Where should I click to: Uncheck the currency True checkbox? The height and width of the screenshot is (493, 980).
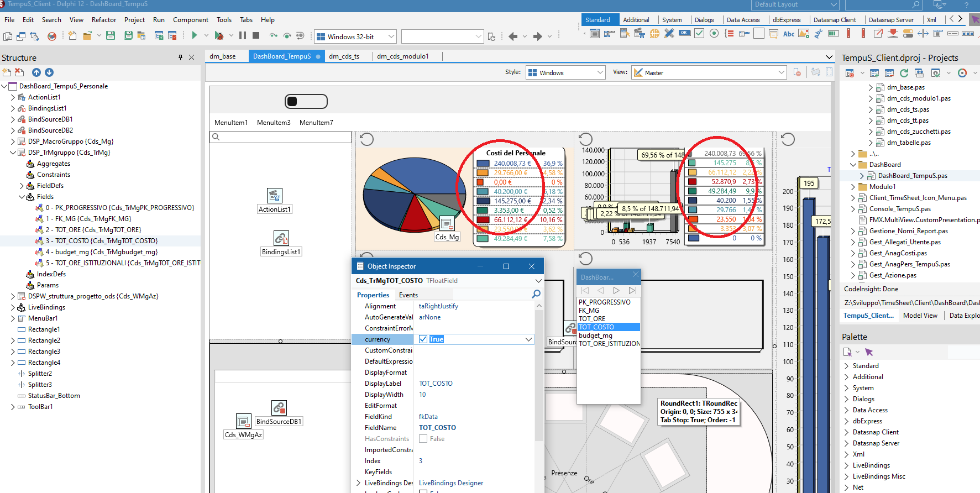click(423, 339)
